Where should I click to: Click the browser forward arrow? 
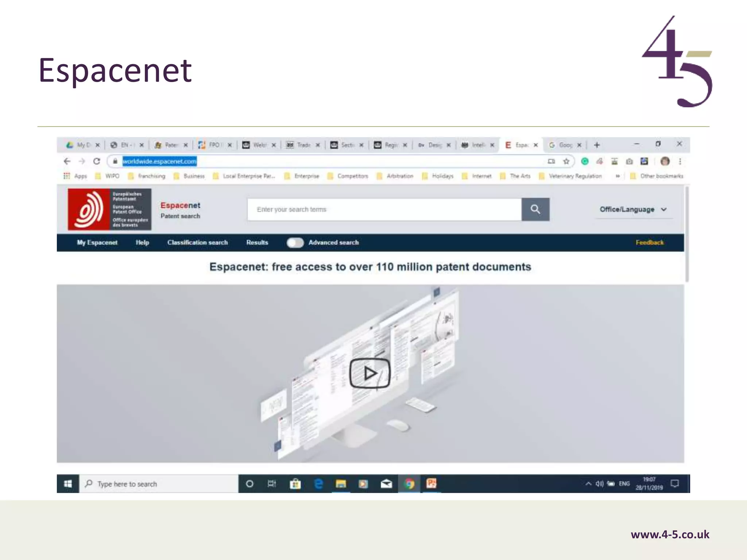click(82, 161)
